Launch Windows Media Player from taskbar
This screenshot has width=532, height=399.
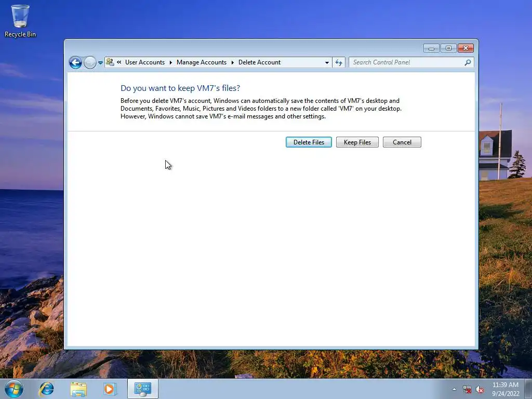110,389
